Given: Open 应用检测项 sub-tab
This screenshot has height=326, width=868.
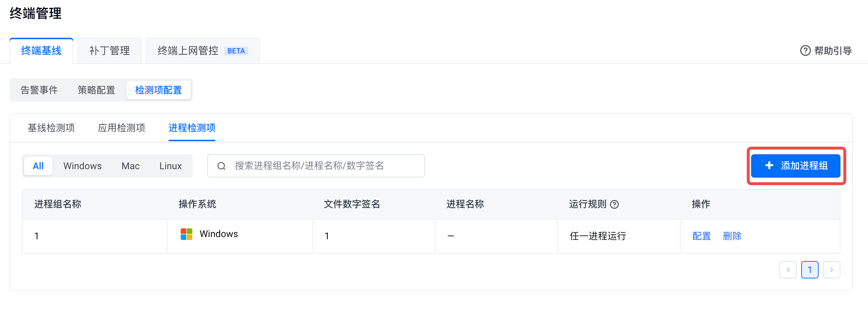Looking at the screenshot, I should click(x=122, y=128).
